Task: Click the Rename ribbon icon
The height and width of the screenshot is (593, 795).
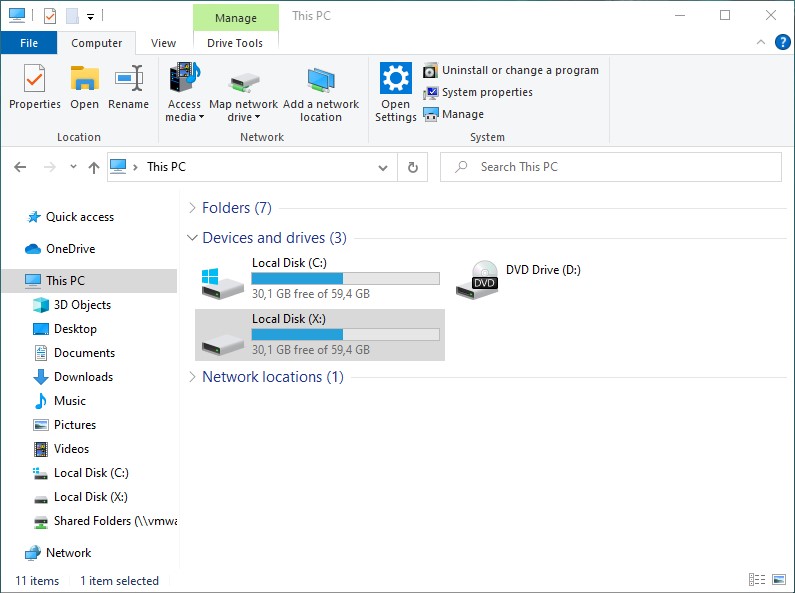Action: [128, 80]
